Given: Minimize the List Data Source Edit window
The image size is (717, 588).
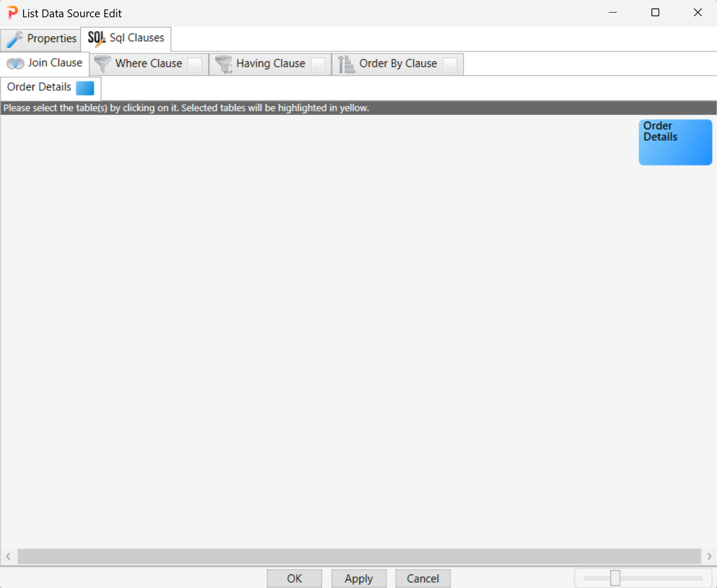Looking at the screenshot, I should 613,13.
